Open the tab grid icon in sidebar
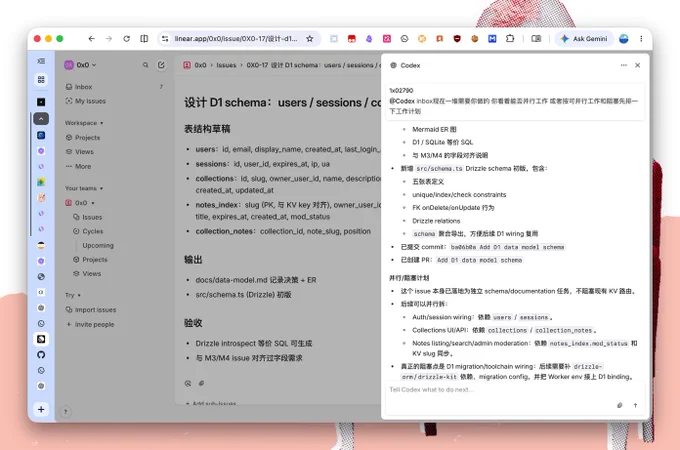Viewport: 680px width, 450px height. click(41, 79)
